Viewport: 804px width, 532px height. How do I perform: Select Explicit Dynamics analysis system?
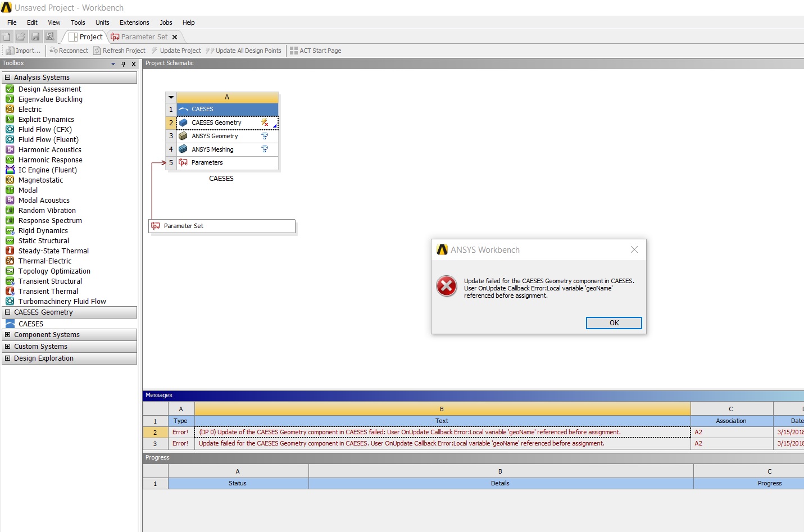pyautogui.click(x=46, y=120)
